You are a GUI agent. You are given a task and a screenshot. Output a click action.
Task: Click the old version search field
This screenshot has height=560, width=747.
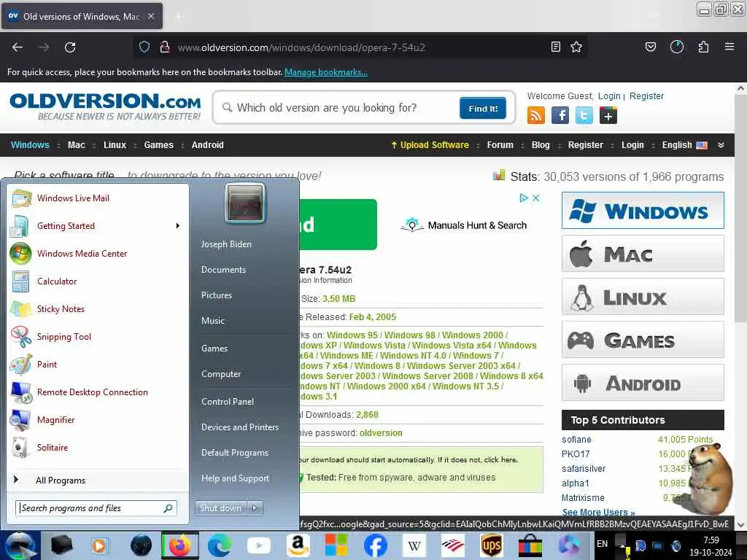coord(336,108)
